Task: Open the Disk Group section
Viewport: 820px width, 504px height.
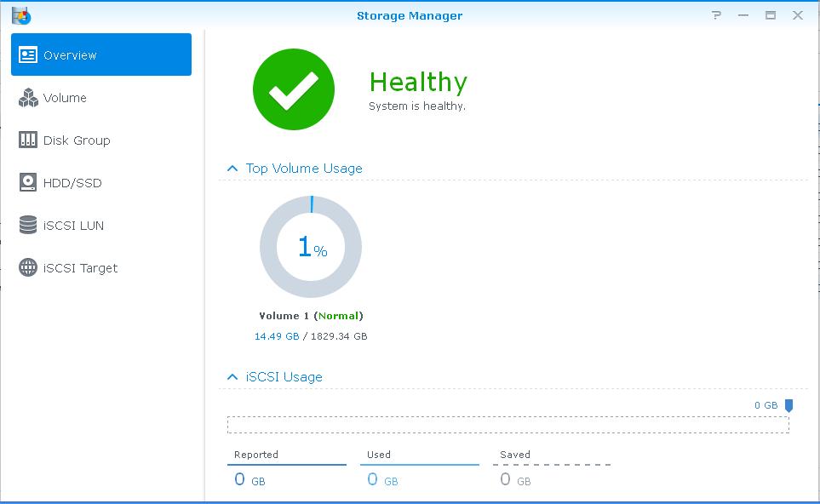Action: click(101, 140)
